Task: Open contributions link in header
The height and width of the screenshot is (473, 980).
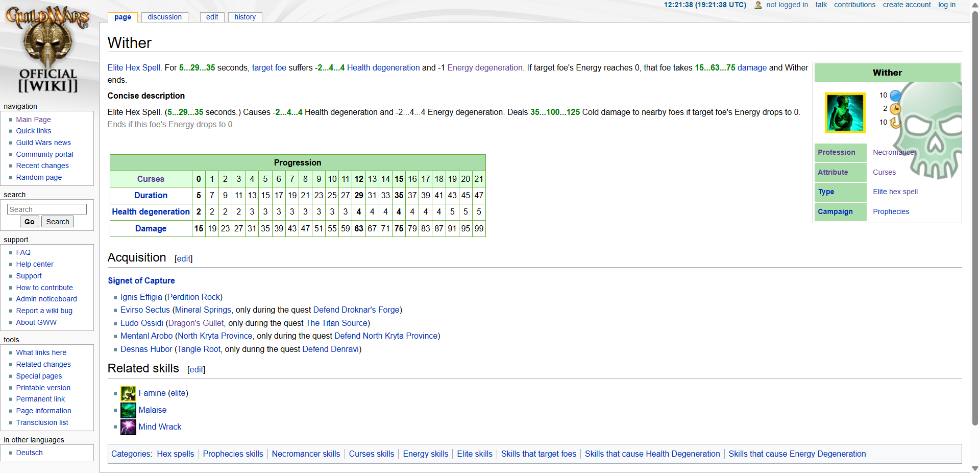Action: (x=854, y=5)
